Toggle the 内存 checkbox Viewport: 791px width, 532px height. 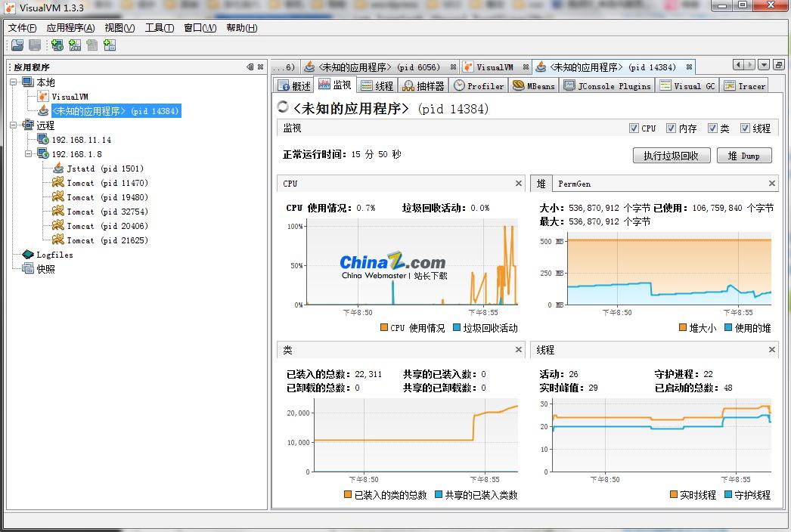coord(671,128)
